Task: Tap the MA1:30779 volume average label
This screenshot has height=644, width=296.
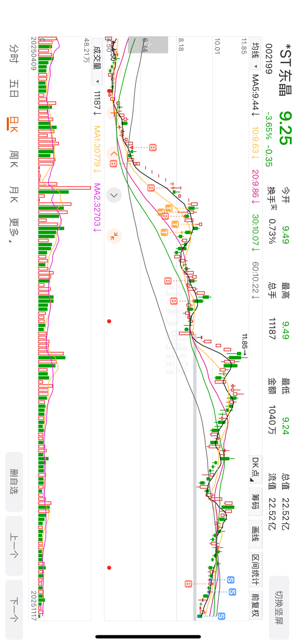Action: point(97,149)
